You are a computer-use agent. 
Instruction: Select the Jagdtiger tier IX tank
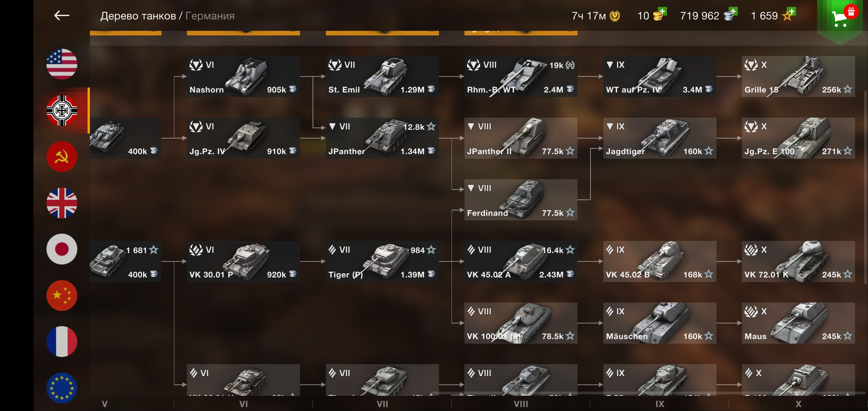pyautogui.click(x=660, y=138)
